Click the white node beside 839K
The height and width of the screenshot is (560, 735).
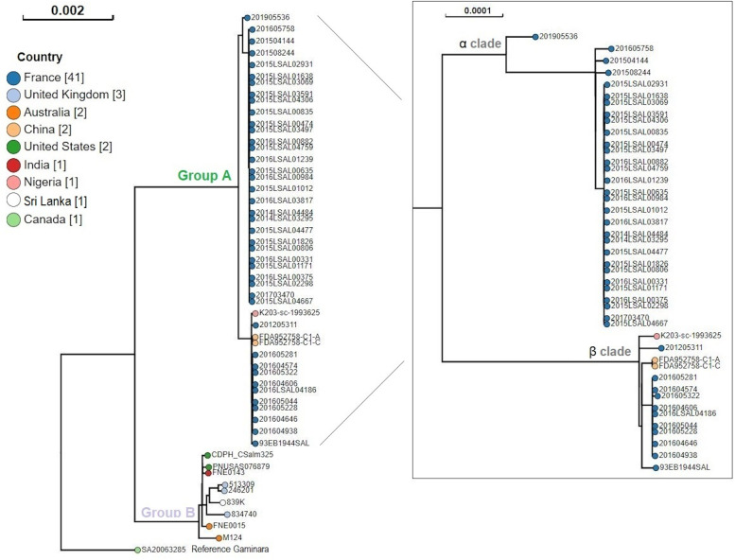point(221,501)
